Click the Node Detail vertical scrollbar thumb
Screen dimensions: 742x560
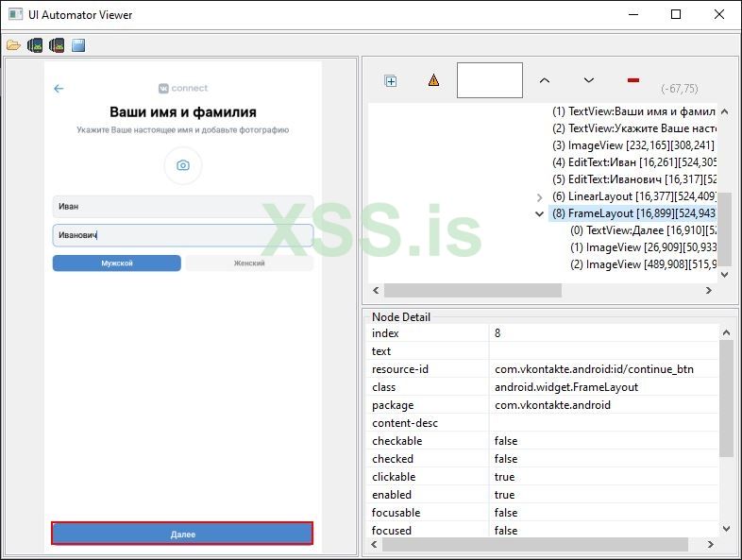[725, 399]
